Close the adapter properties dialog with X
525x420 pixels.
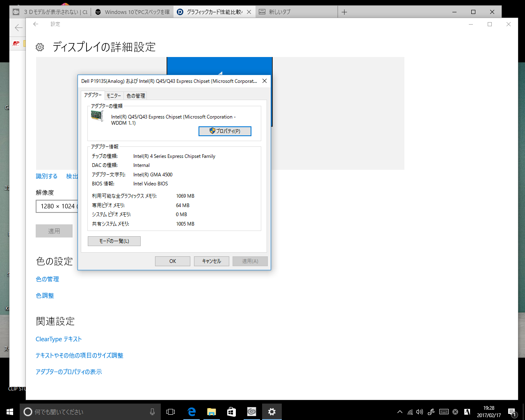pyautogui.click(x=265, y=81)
